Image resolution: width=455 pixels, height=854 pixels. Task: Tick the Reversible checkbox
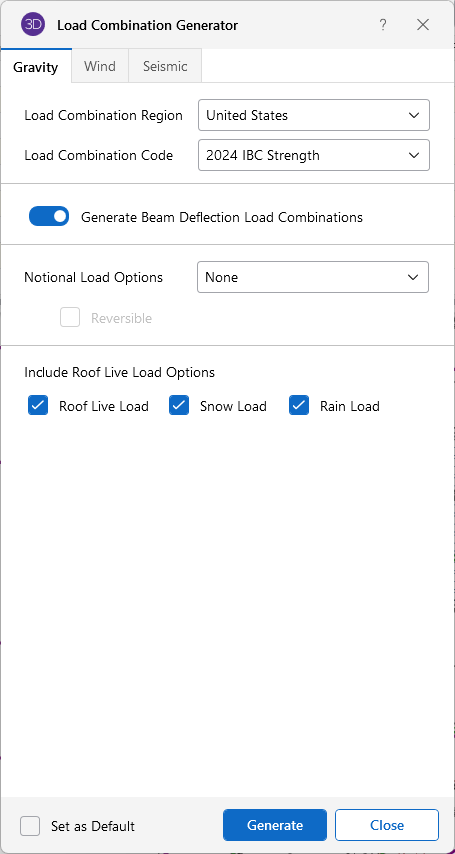(70, 318)
